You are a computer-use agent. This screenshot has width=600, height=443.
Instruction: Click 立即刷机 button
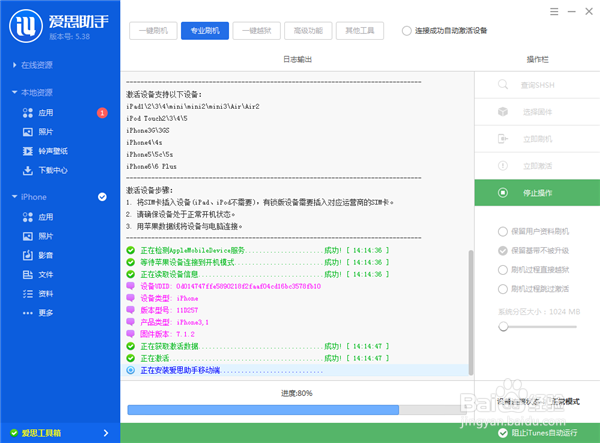point(537,139)
